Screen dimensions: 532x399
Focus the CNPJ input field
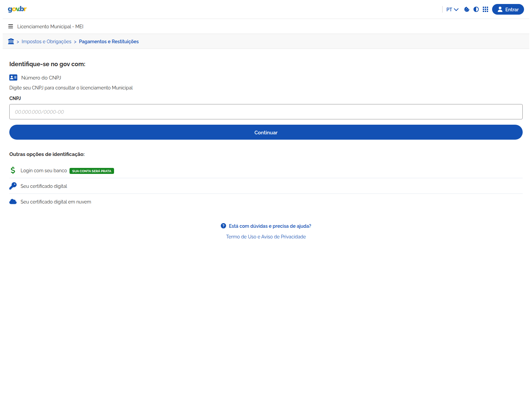click(266, 112)
